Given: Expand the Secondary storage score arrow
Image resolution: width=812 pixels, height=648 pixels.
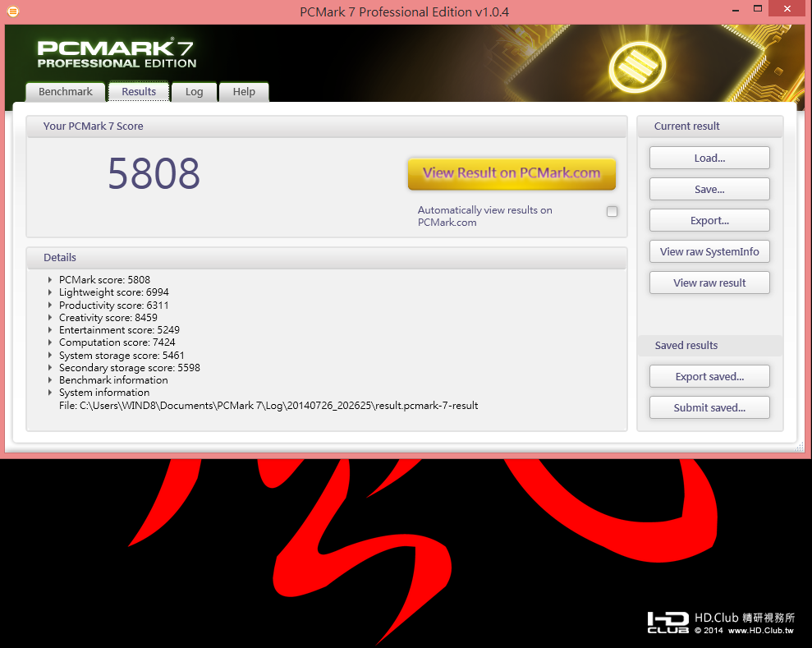Looking at the screenshot, I should click(x=50, y=368).
